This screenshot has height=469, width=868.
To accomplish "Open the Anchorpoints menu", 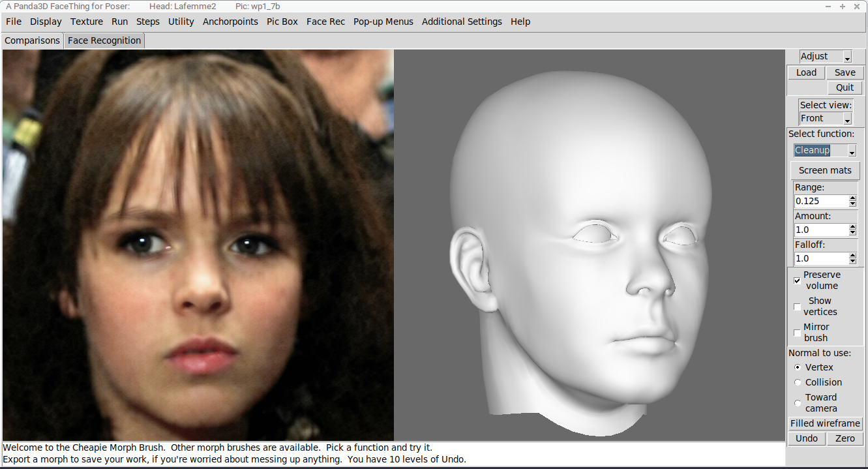I will [x=230, y=22].
